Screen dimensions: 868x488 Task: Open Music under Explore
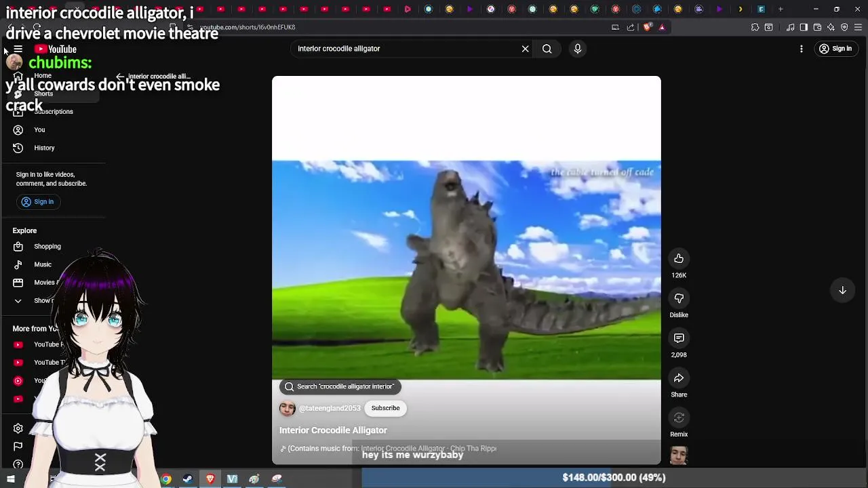pos(43,264)
